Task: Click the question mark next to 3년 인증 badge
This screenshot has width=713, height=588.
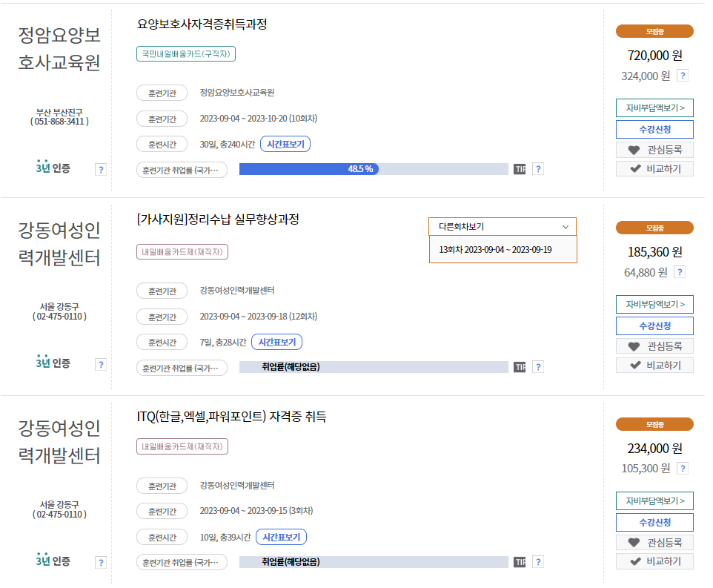Action: point(101,168)
